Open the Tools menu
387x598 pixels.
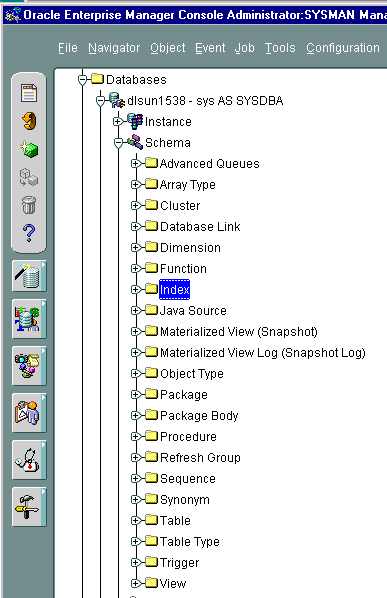(x=280, y=48)
